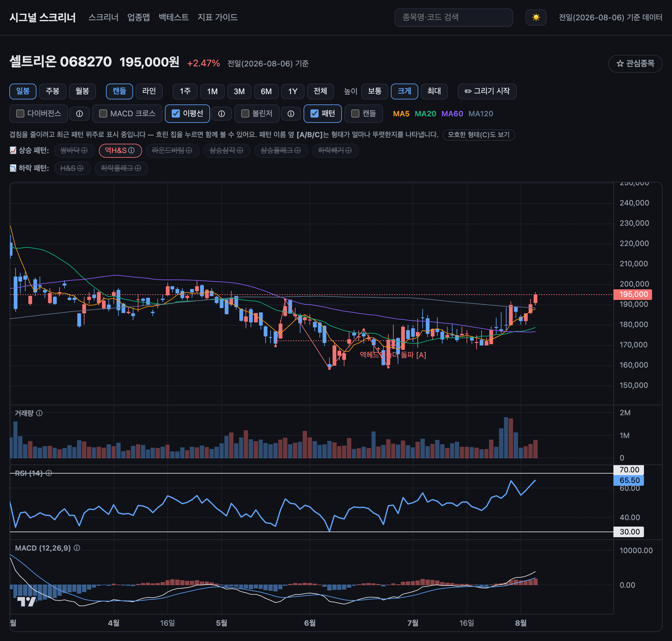672x641 pixels.
Task: Click the 역헤드앤숄더 돌파 [A] chart annotation
Action: pos(393,355)
